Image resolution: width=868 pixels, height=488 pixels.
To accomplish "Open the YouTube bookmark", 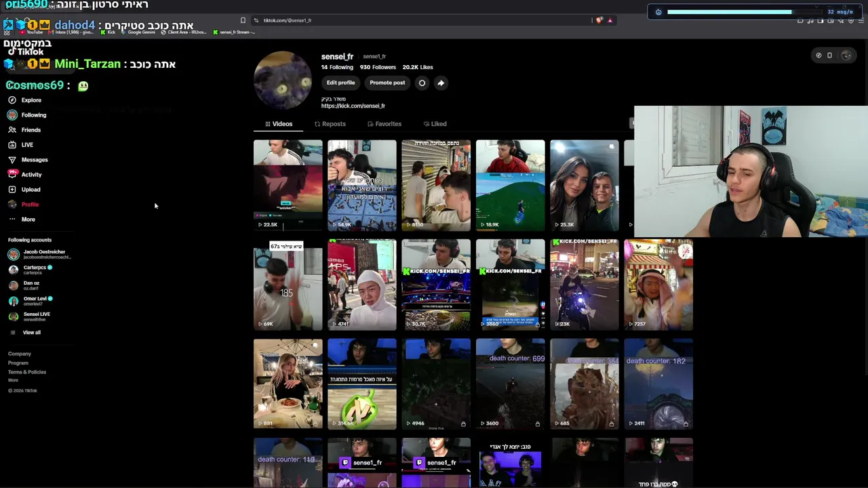I will tap(33, 32).
